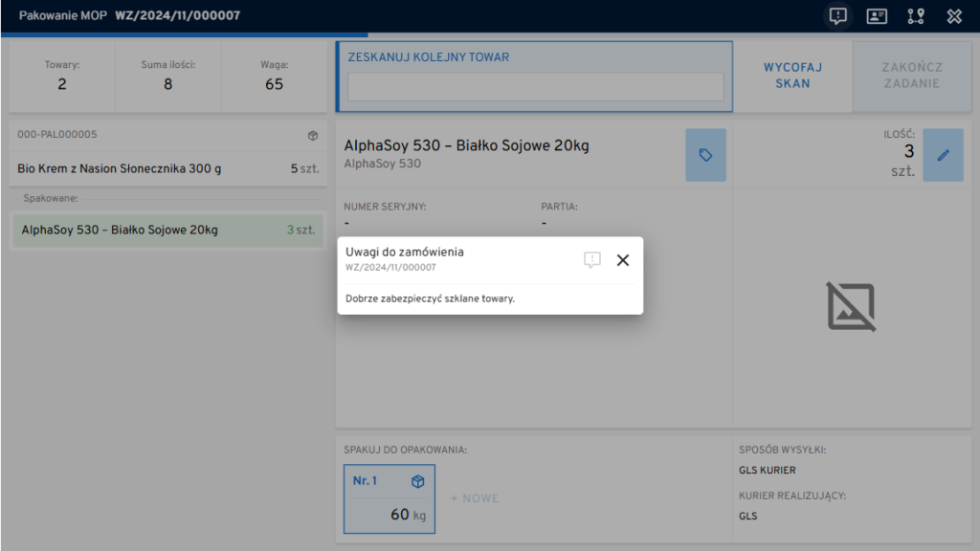Click the X exit icon in top bar
Screen dimensions: 980x551
tap(953, 16)
